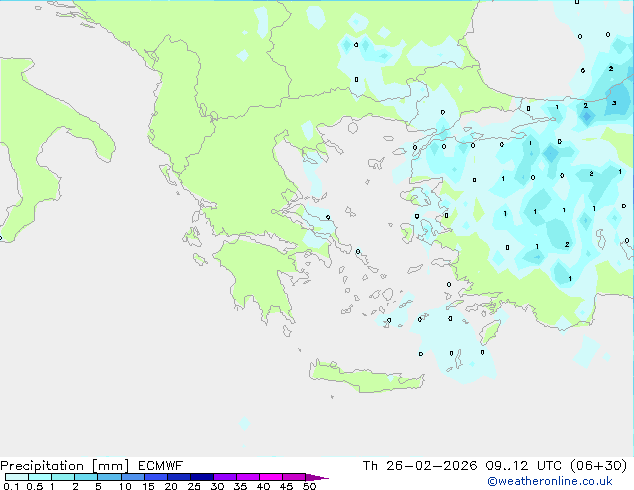Select the ECMWF model label
The image size is (634, 490).
coord(161,466)
